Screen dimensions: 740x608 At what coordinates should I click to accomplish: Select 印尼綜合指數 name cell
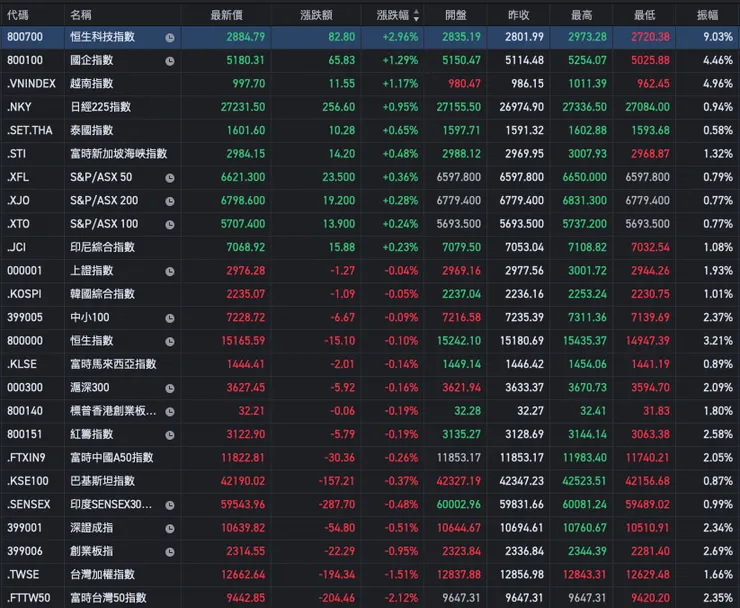tap(102, 247)
